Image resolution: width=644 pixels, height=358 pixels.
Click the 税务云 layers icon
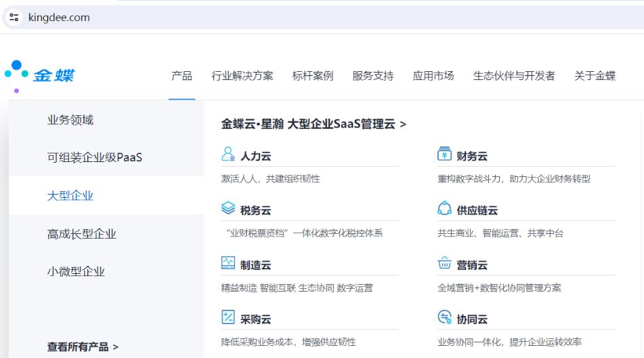228,208
